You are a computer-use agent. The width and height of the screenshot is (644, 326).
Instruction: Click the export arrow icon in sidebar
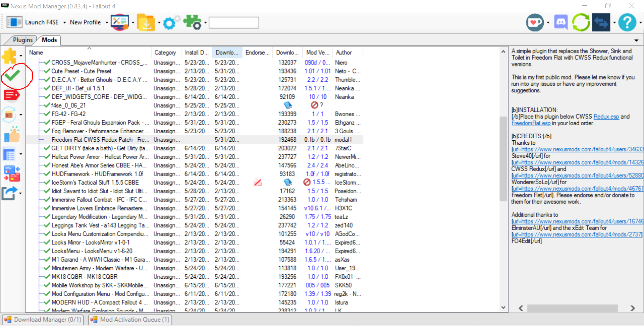[9, 193]
